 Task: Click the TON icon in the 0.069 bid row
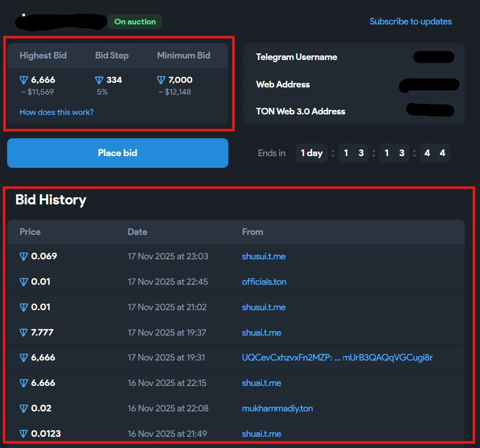pos(24,256)
